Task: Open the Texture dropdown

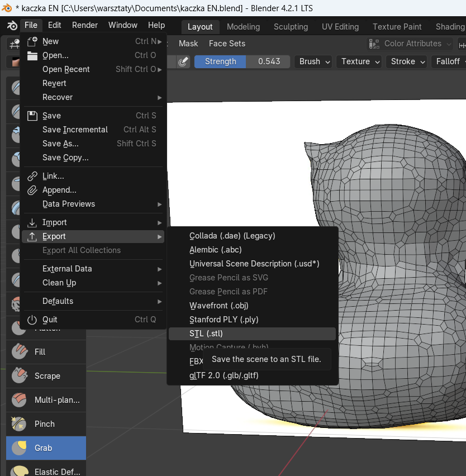Action: 359,61
